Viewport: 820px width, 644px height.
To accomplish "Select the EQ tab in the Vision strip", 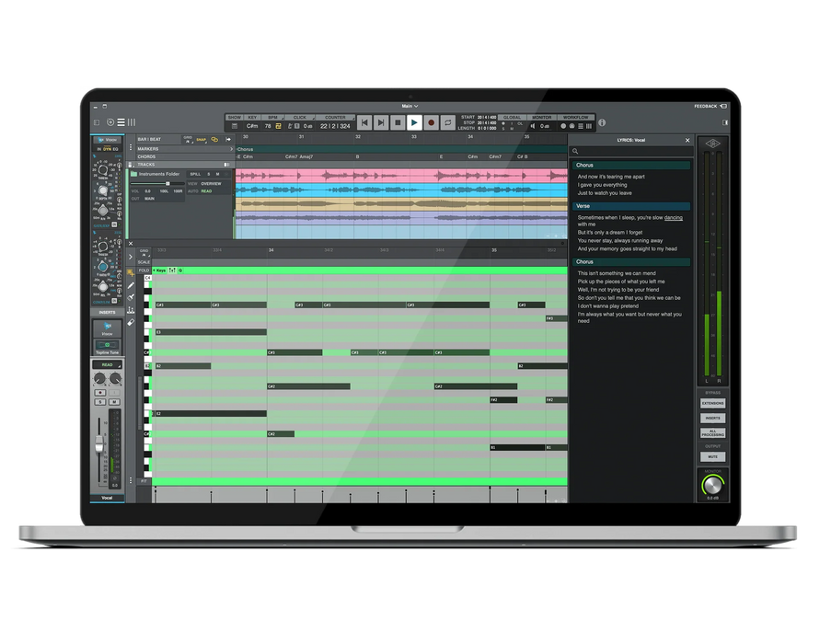I will pyautogui.click(x=116, y=149).
